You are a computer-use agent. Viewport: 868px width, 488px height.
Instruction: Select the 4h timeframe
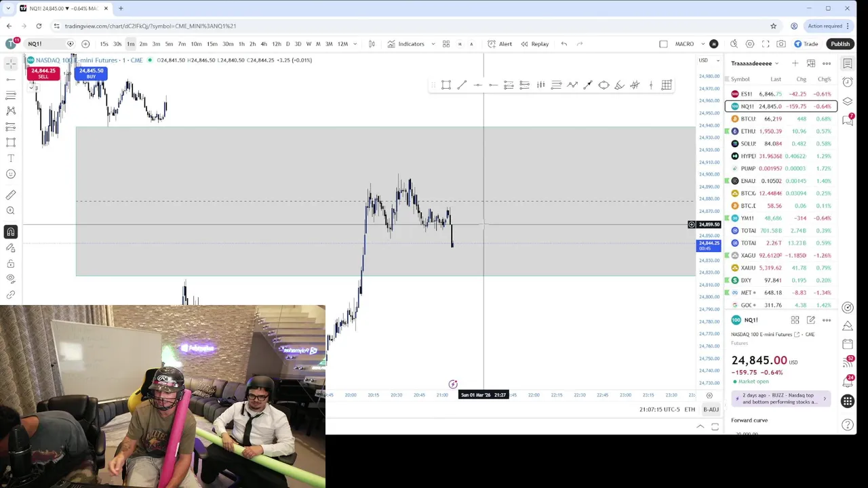tap(264, 44)
